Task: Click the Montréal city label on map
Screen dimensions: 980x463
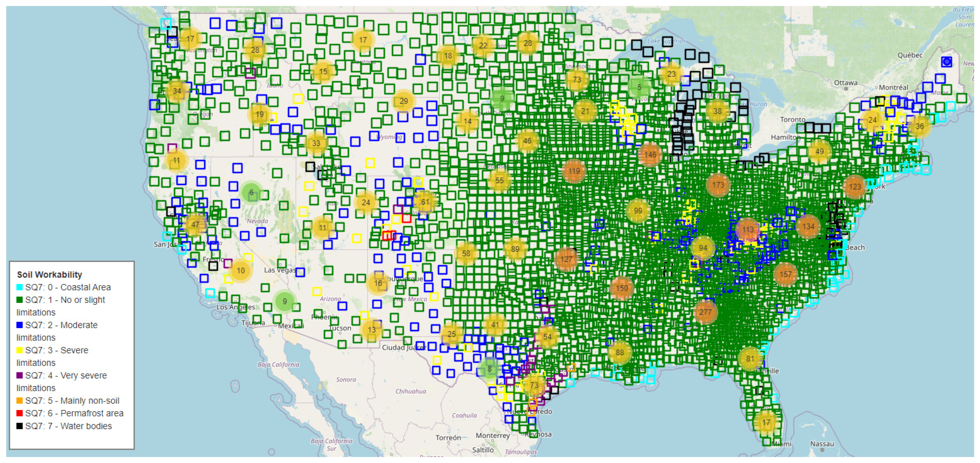Action: [x=893, y=87]
